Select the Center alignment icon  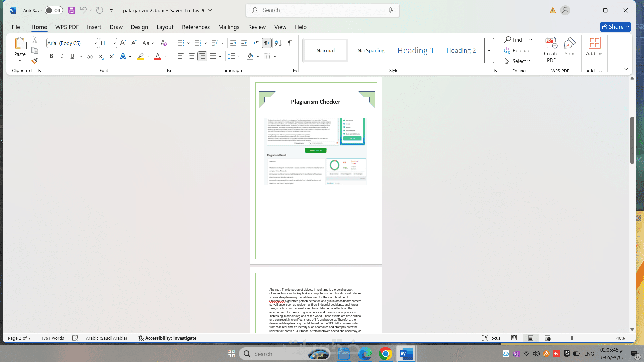pyautogui.click(x=191, y=56)
